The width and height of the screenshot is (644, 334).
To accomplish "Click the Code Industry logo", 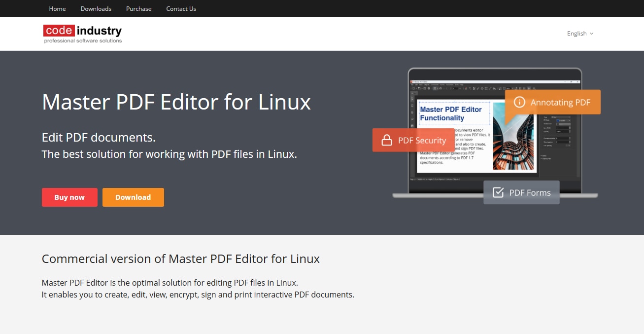I will tap(83, 34).
